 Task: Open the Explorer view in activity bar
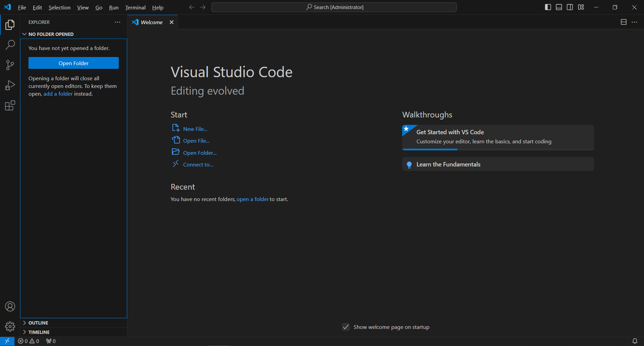point(10,24)
